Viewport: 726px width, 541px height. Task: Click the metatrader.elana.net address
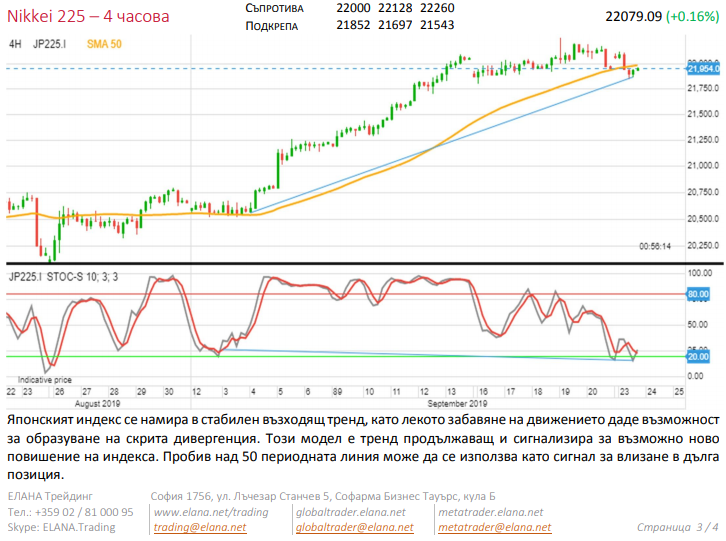490,512
